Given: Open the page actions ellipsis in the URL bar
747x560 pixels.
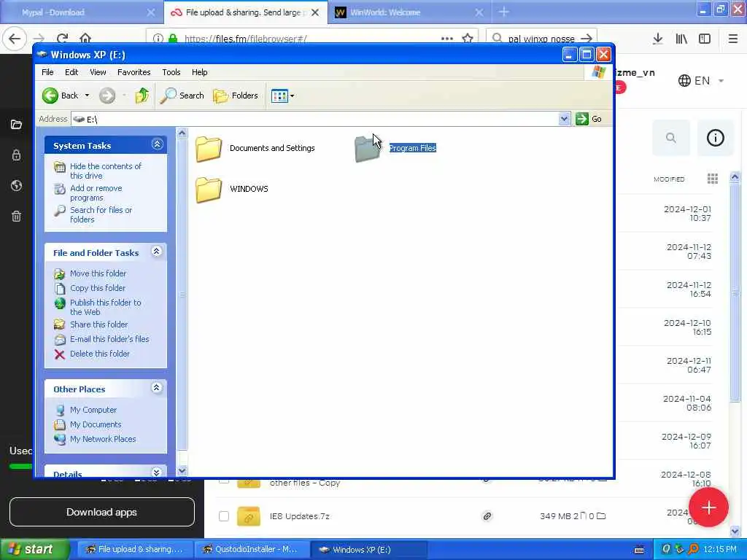Looking at the screenshot, I should tap(447, 39).
